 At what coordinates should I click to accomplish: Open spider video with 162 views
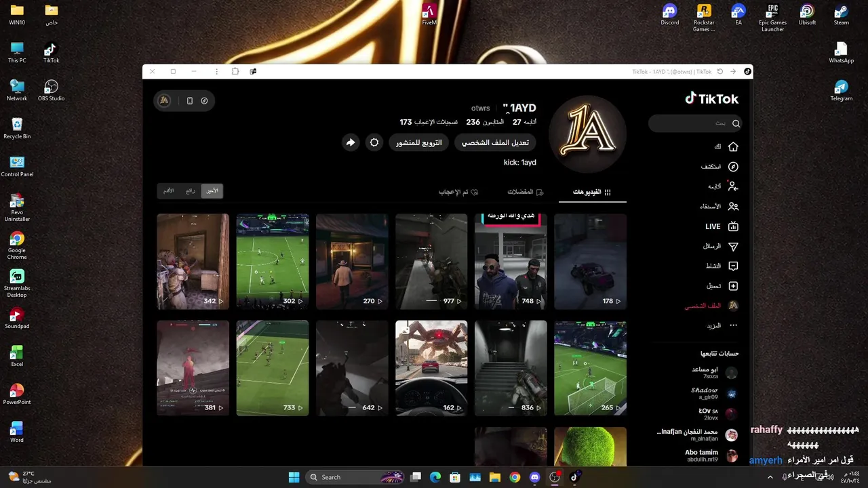tap(431, 368)
